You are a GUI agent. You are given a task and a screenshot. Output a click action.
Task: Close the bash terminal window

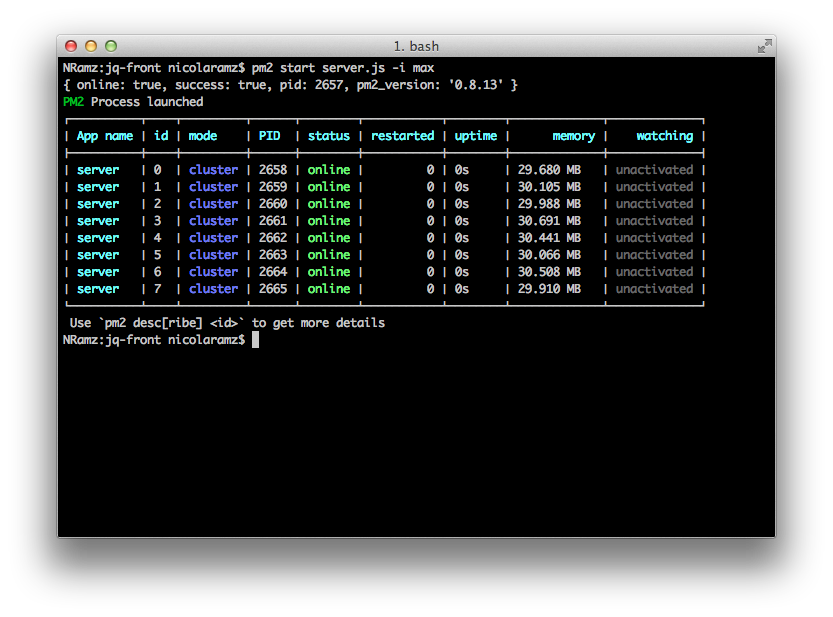click(71, 46)
